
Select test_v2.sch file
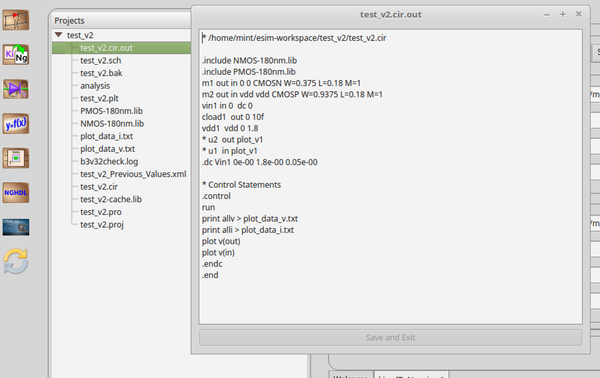pos(101,60)
